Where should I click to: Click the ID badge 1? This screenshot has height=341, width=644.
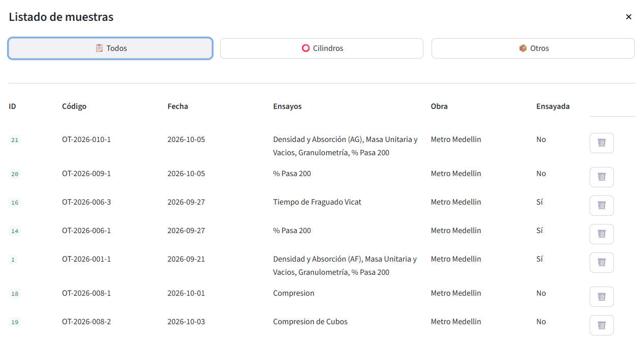(x=13, y=260)
